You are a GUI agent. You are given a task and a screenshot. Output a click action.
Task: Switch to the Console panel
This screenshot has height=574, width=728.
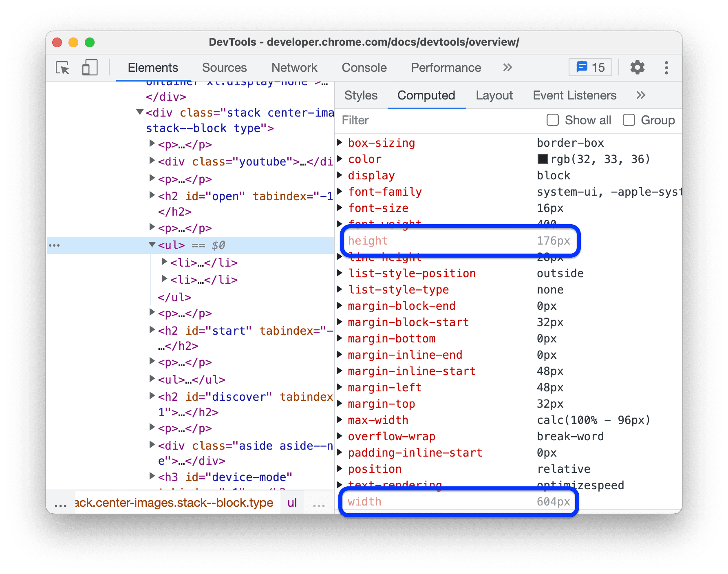tap(364, 67)
